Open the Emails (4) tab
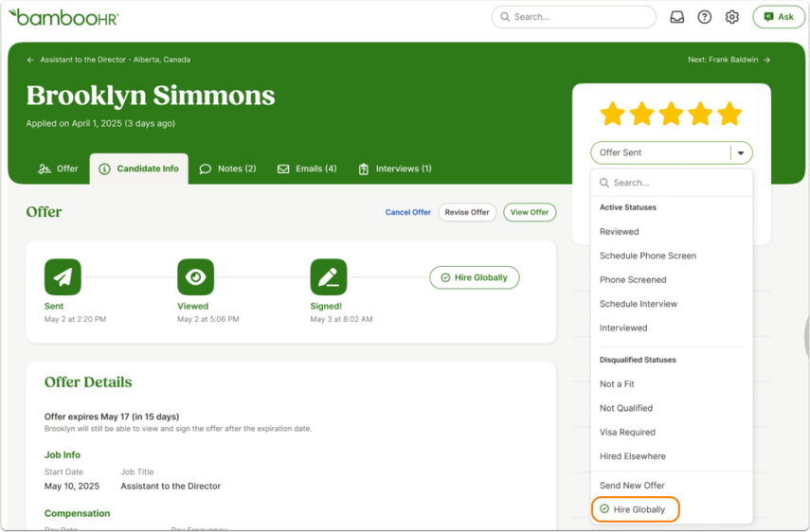 point(307,168)
